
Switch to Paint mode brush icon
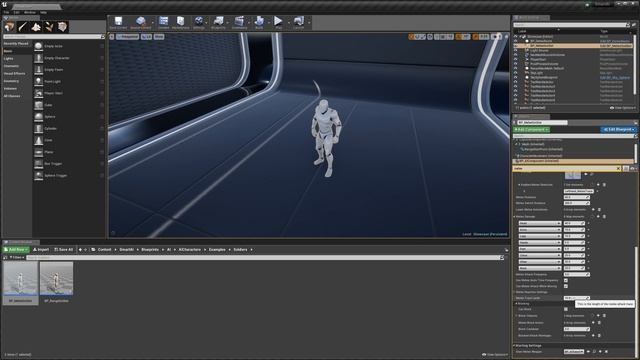(x=22, y=27)
